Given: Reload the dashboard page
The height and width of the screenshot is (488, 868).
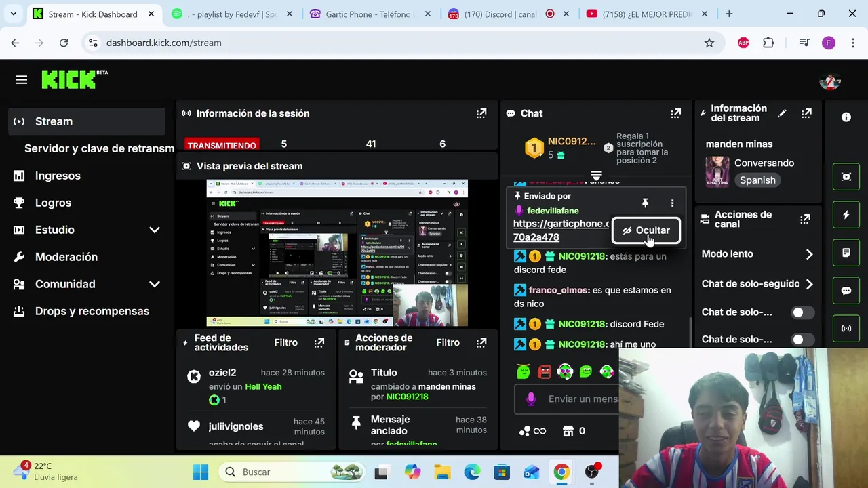Looking at the screenshot, I should 64,43.
